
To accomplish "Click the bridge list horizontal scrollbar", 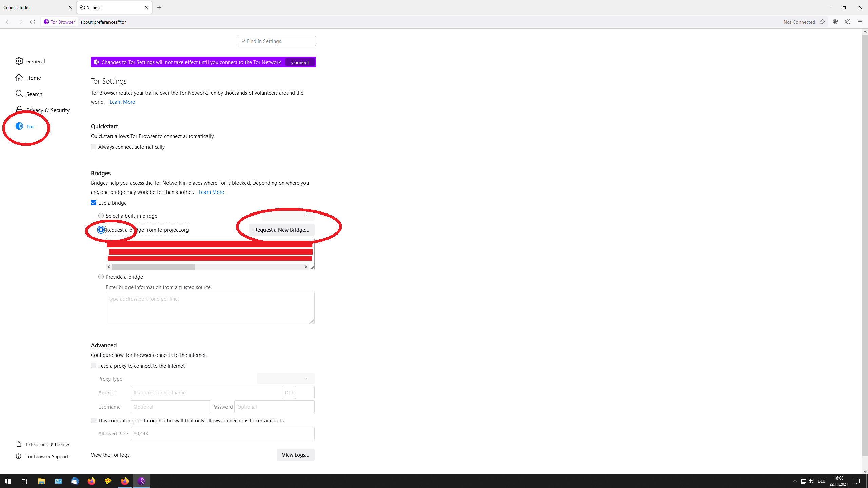I will [x=153, y=267].
